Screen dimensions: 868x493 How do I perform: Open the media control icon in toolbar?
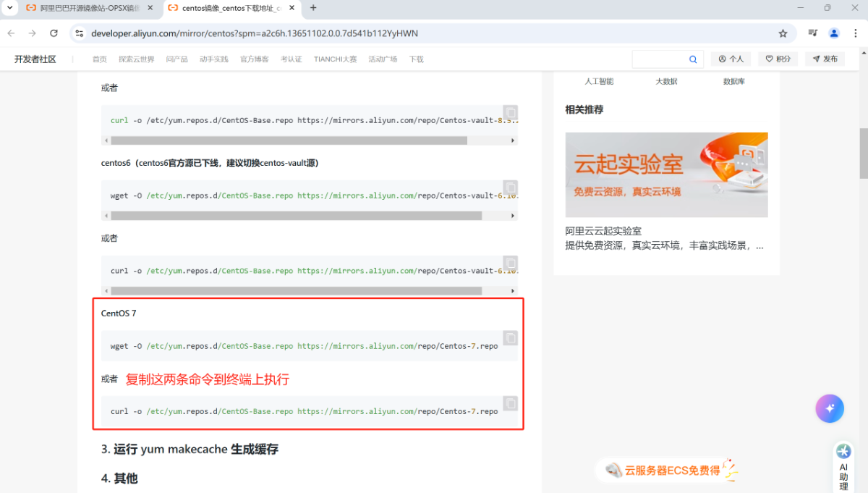click(813, 33)
